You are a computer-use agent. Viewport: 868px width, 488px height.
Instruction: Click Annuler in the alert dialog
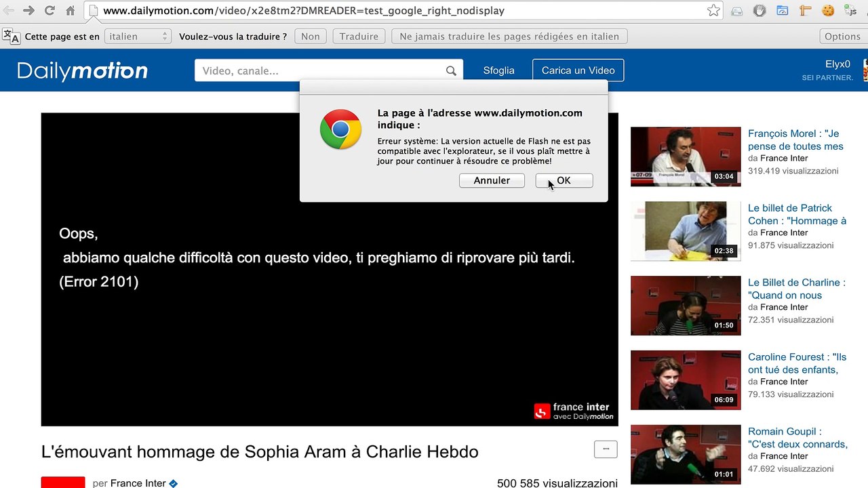(x=492, y=180)
